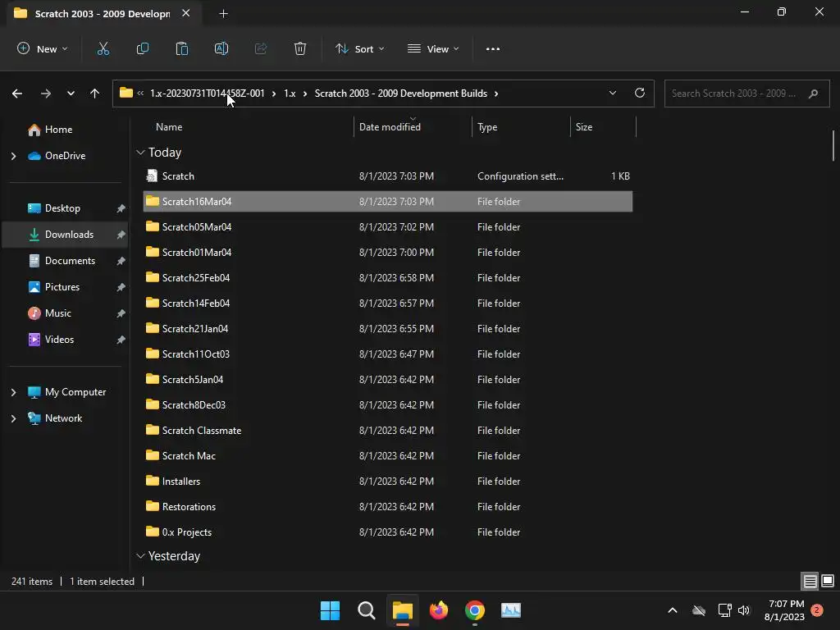Click the Share icon in toolbar
The image size is (840, 630).
tap(261, 48)
